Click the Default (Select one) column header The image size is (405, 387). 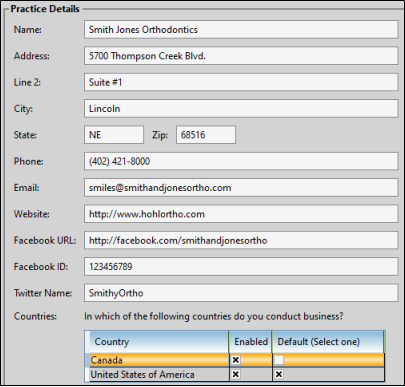point(328,342)
